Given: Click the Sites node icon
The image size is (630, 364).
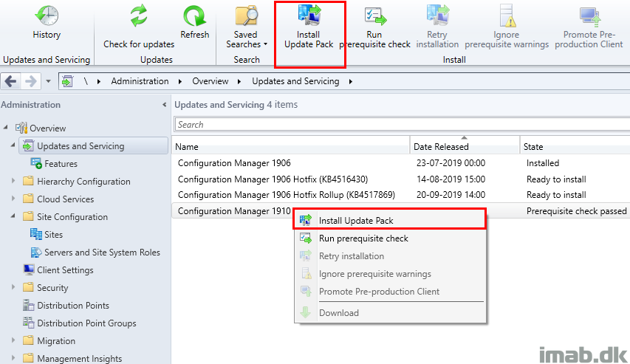Looking at the screenshot, I should [36, 234].
